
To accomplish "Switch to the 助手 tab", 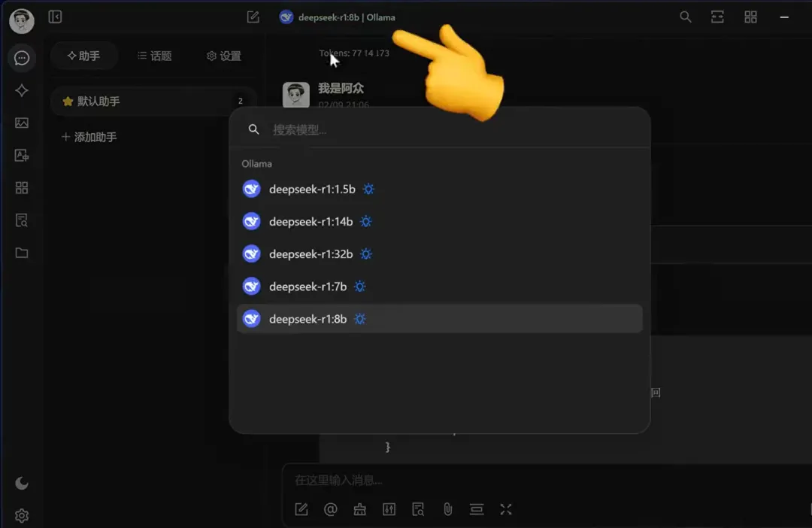I will [84, 56].
